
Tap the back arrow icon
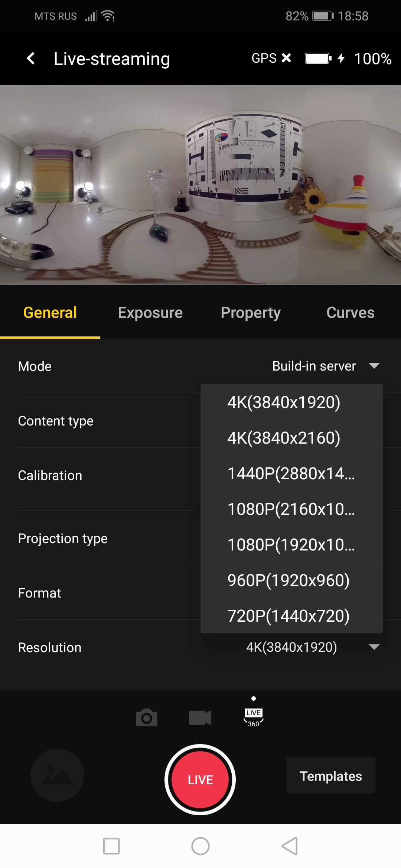click(31, 59)
